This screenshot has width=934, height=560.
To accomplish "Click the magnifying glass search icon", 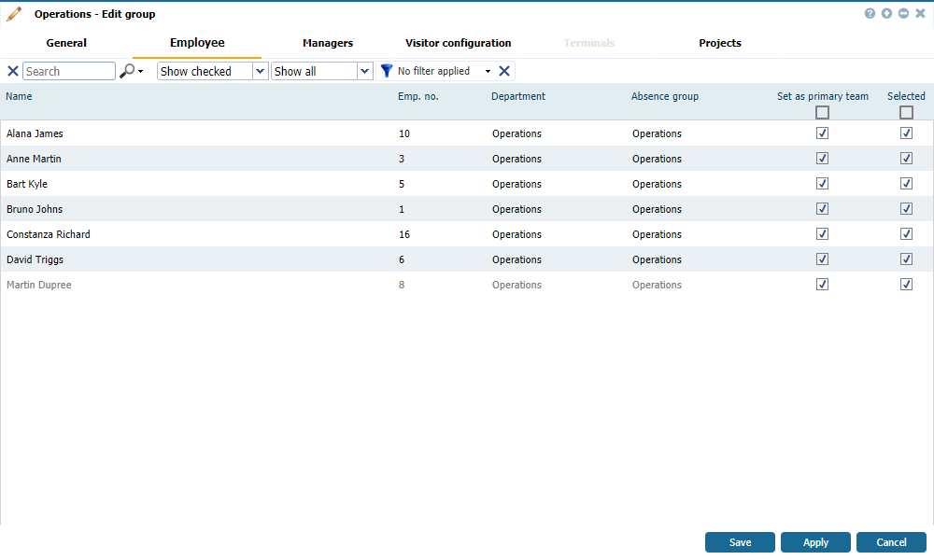I will [x=127, y=71].
